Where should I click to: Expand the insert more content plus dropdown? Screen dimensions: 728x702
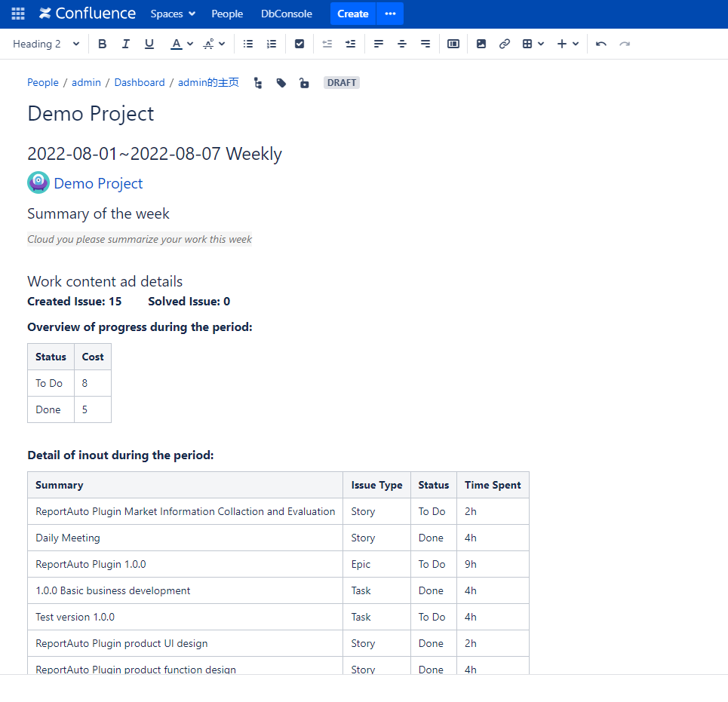pyautogui.click(x=568, y=44)
